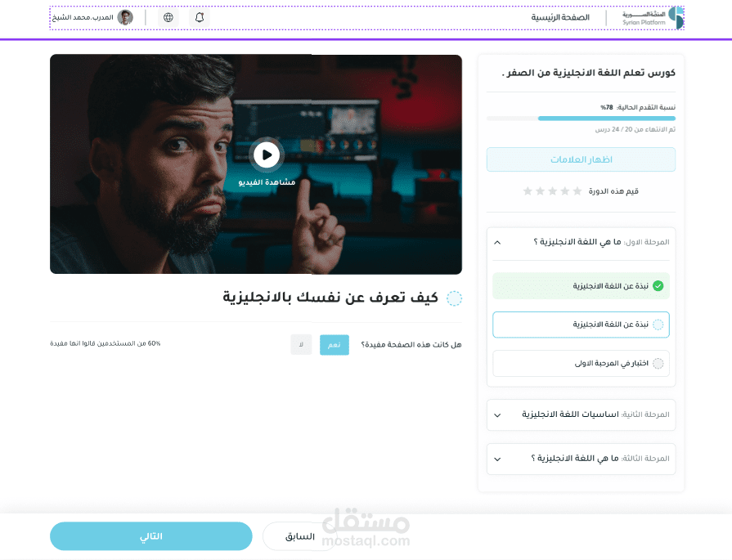Click the trainer name المدرب.محمد الشيخ
Screen dimensions: 732x560
(83, 18)
